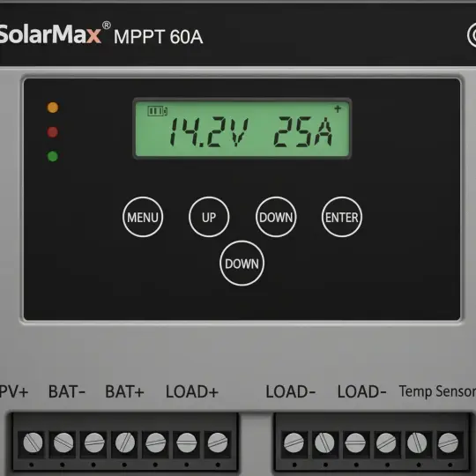Push the MENU button
This screenshot has width=476, height=476.
click(x=143, y=217)
